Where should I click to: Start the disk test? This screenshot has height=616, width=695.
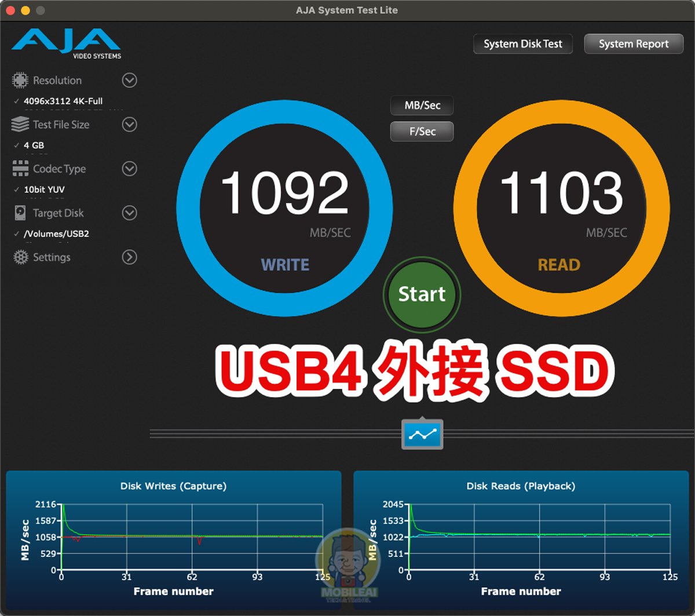[422, 294]
